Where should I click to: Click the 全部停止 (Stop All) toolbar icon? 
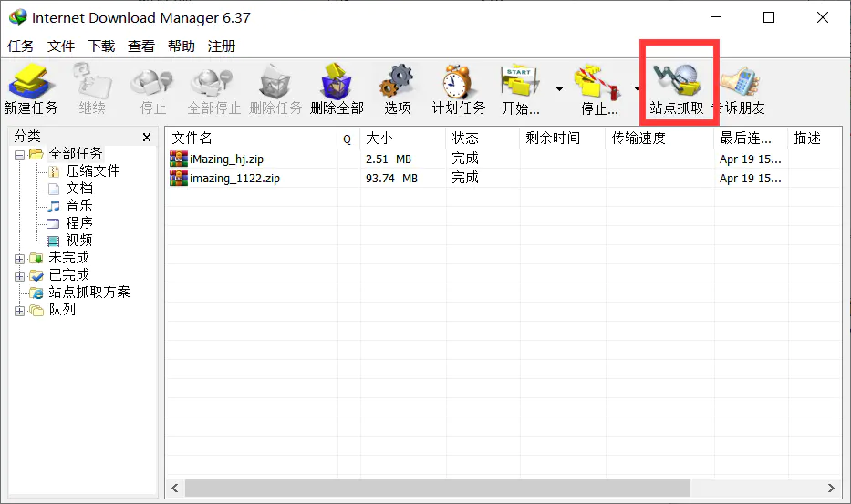coord(213,88)
